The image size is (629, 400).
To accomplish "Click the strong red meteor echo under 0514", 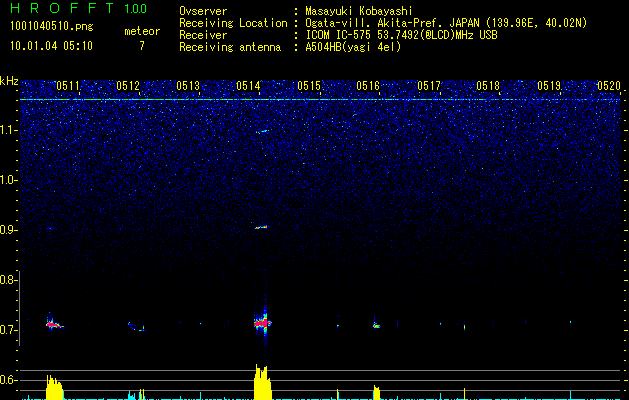I will point(262,323).
